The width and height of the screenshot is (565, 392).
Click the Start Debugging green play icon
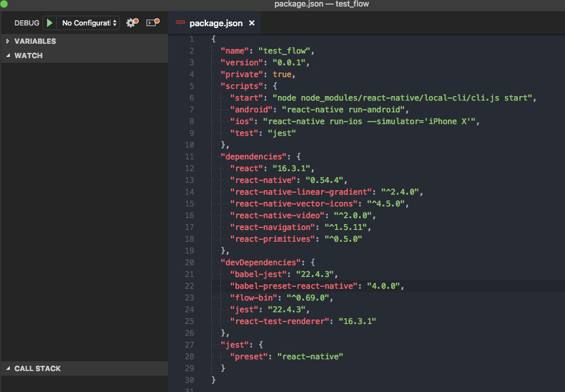(x=50, y=22)
